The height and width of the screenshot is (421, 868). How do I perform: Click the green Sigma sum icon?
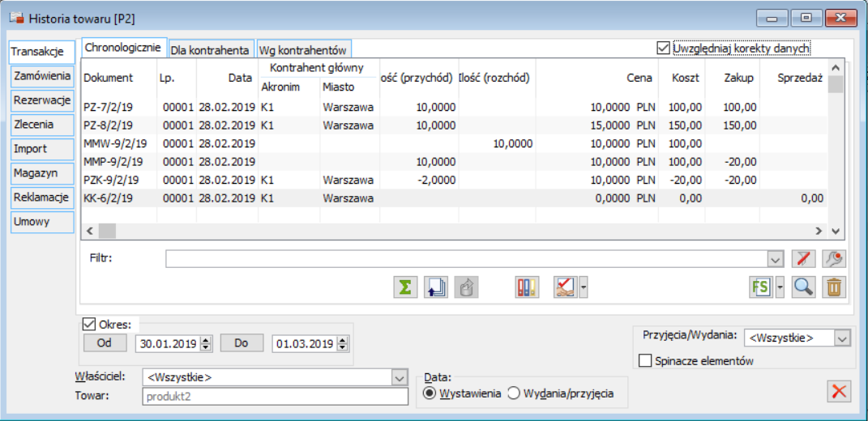[404, 287]
